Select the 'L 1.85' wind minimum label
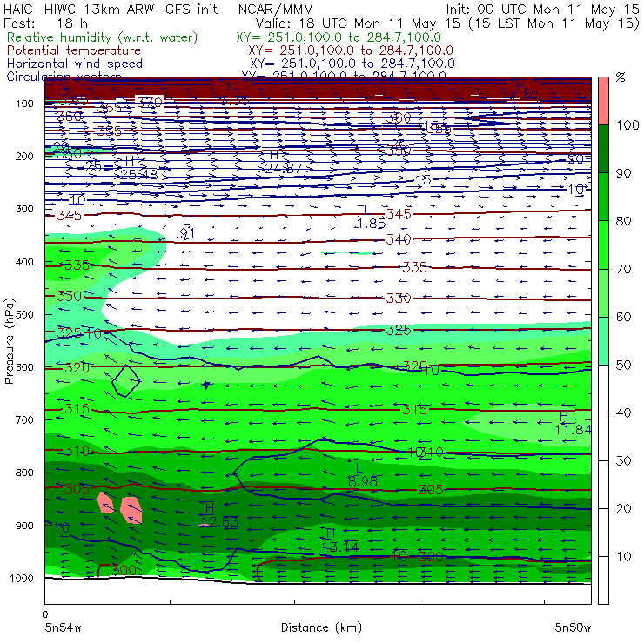This screenshot has width=644, height=644. [371, 217]
